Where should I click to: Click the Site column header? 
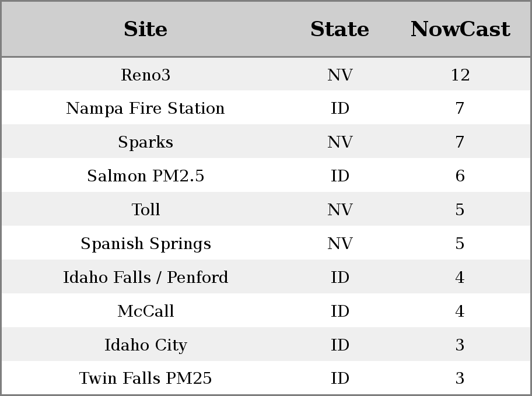click(x=146, y=29)
